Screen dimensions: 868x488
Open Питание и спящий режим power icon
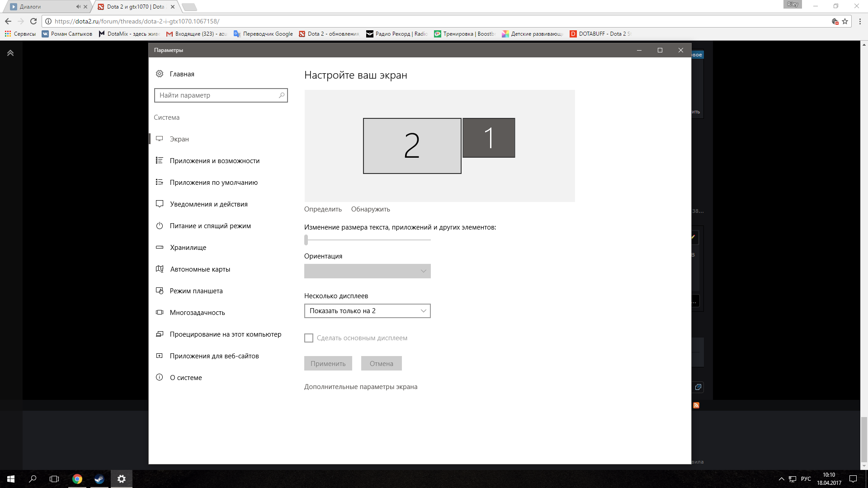[x=160, y=225]
